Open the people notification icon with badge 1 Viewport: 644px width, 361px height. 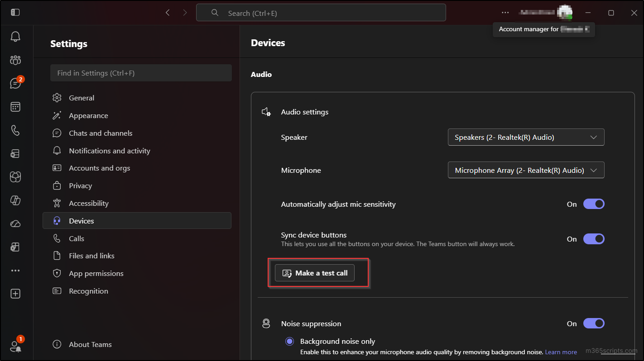15,346
